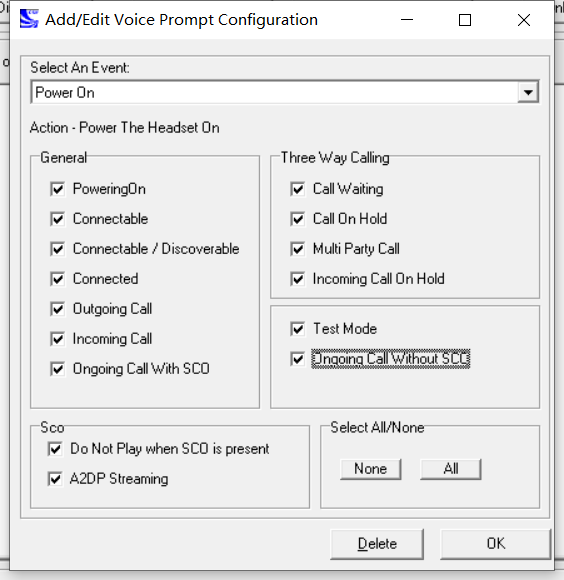Toggle Do Not Play when SCO present
This screenshot has width=564, height=580.
(55, 449)
